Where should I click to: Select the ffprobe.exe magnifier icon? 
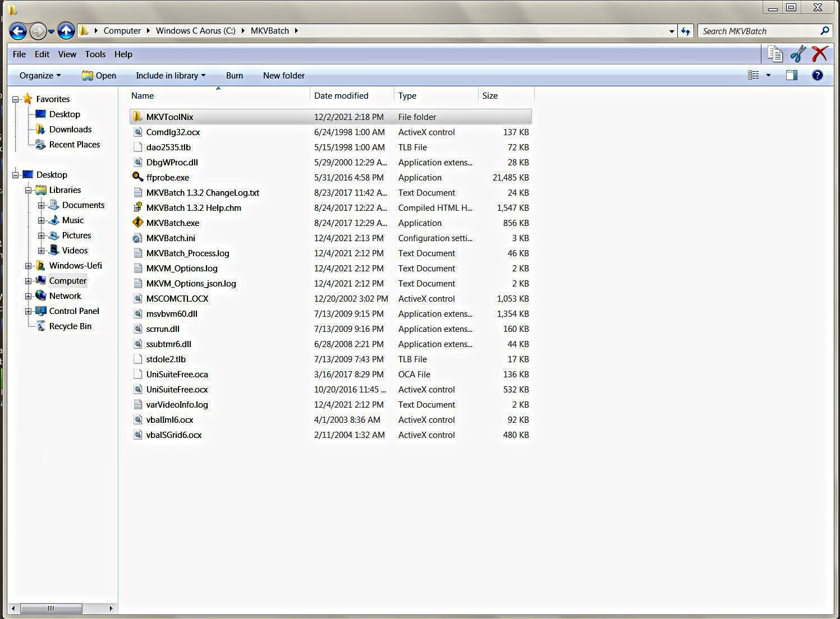click(x=137, y=177)
